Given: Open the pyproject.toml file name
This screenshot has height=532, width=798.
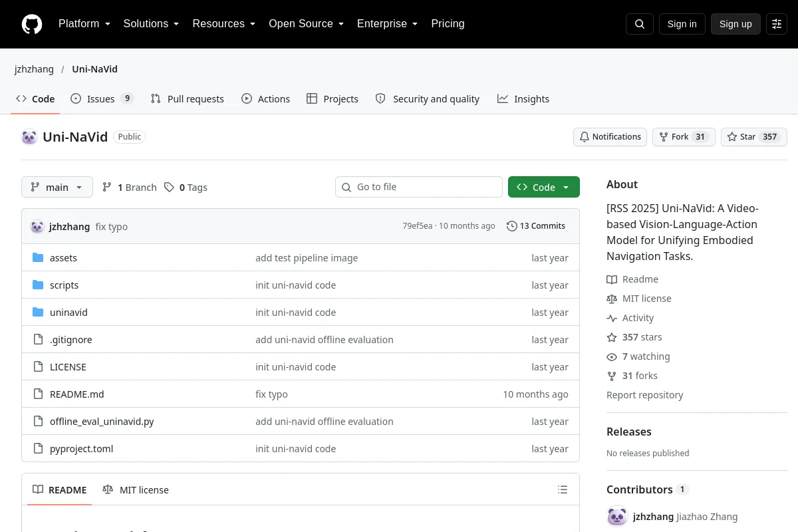Looking at the screenshot, I should click(x=82, y=449).
